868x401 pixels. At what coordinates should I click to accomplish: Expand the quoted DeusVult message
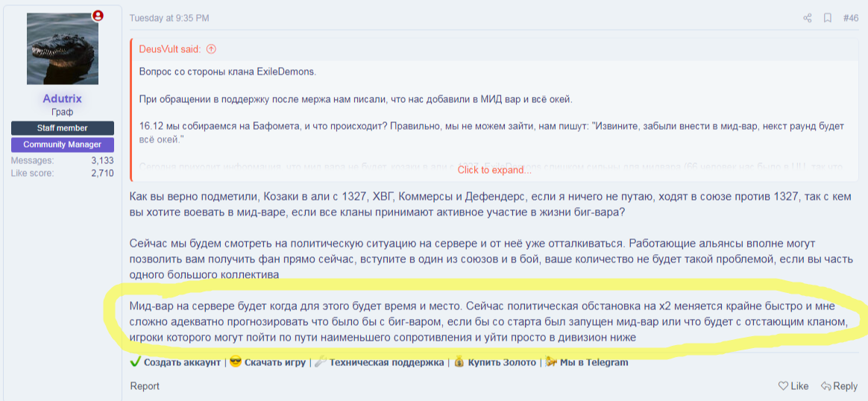tap(494, 170)
